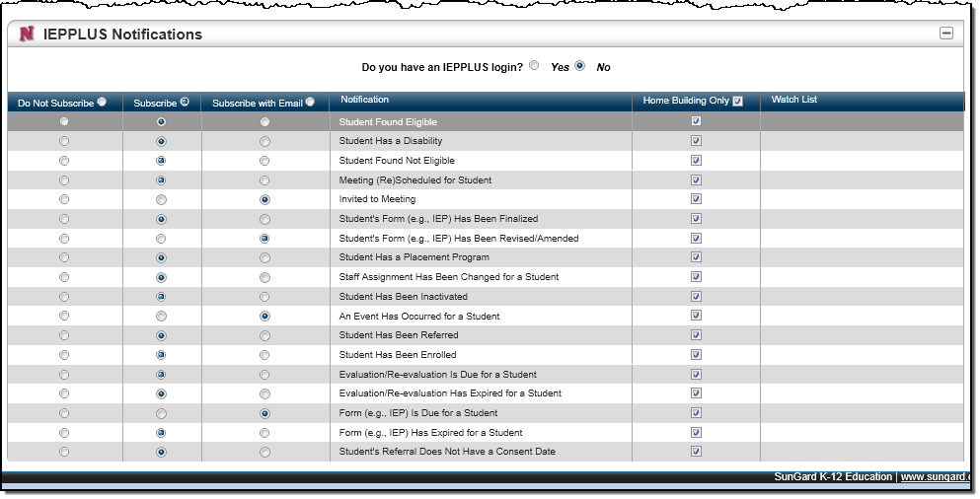Uncheck Home Building for Invited to Meeting
Viewport: 980px width, 499px height.
point(696,199)
